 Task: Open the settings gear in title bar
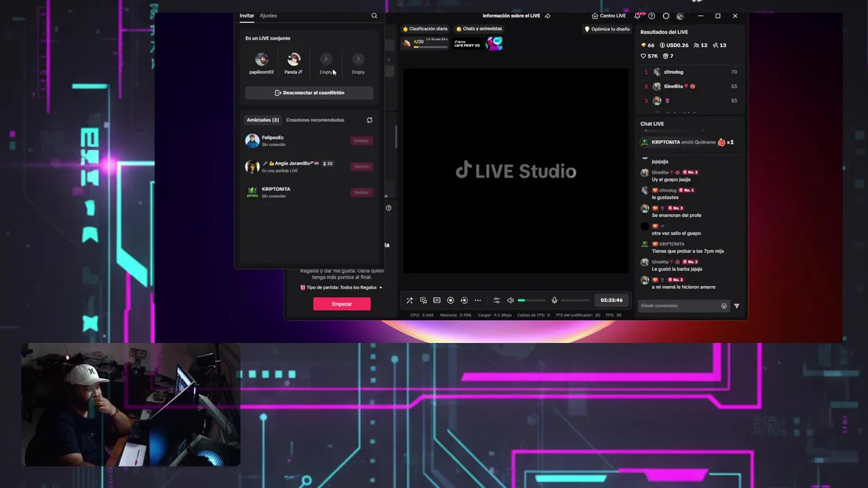(666, 16)
